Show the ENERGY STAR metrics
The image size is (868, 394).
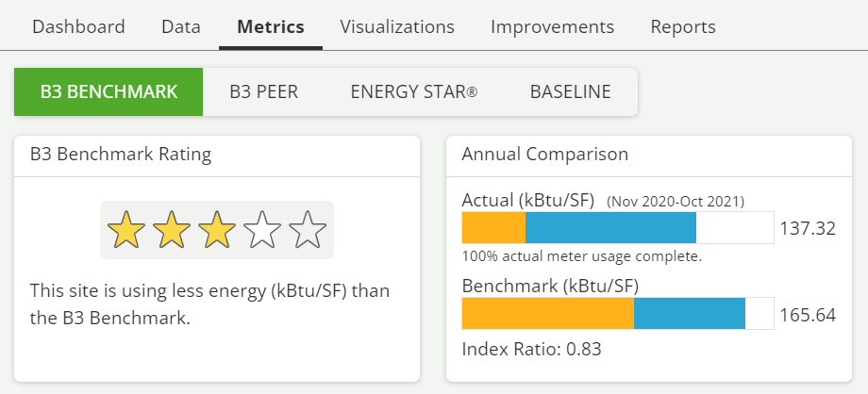(x=414, y=91)
